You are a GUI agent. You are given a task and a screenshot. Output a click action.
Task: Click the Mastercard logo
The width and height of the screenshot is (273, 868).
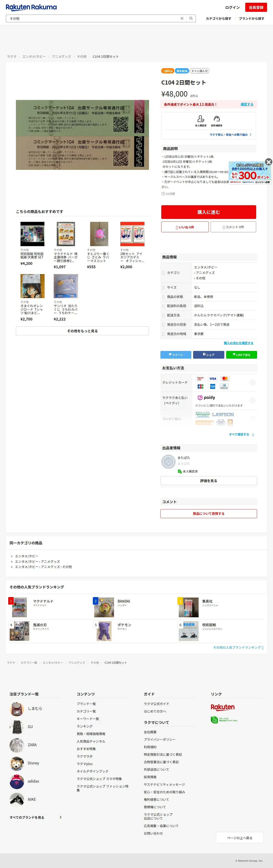(225, 378)
